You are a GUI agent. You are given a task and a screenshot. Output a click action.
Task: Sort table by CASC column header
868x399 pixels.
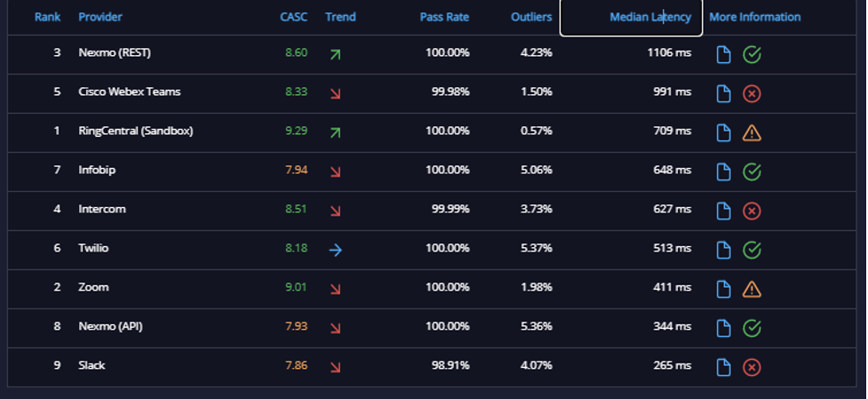(293, 17)
